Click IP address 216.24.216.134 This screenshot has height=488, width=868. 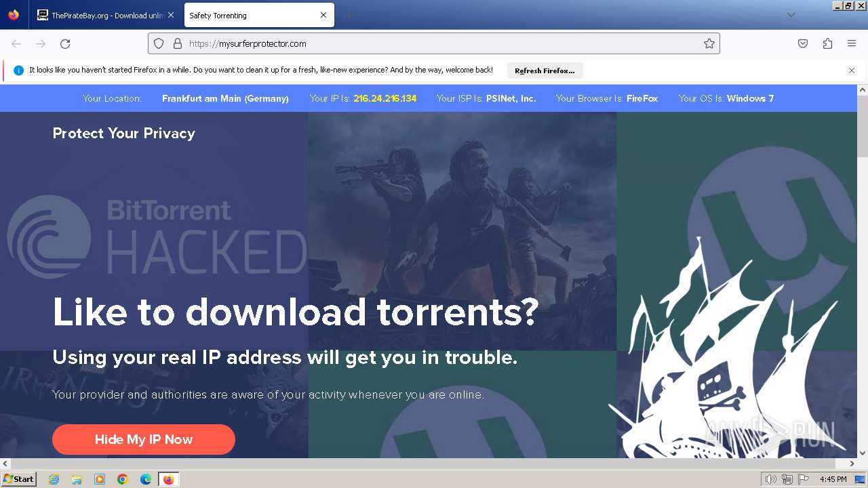click(385, 98)
